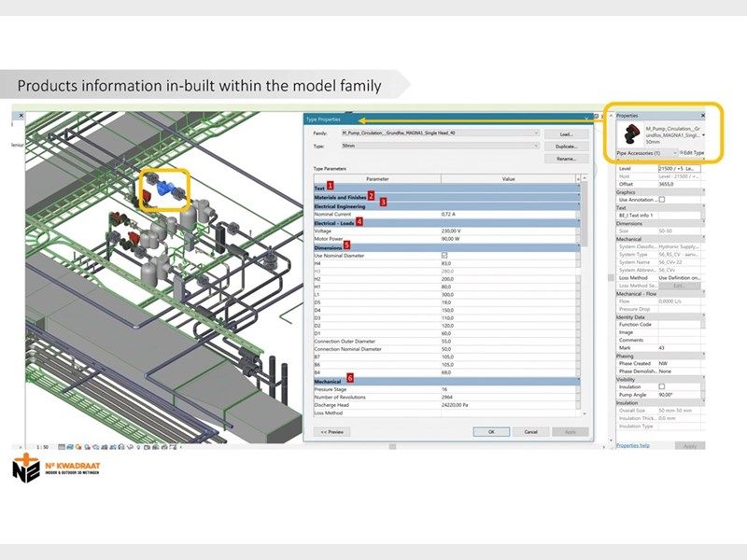
Task: Toggle the Use Nominal Diameter checkbox
Action: pyautogui.click(x=444, y=255)
